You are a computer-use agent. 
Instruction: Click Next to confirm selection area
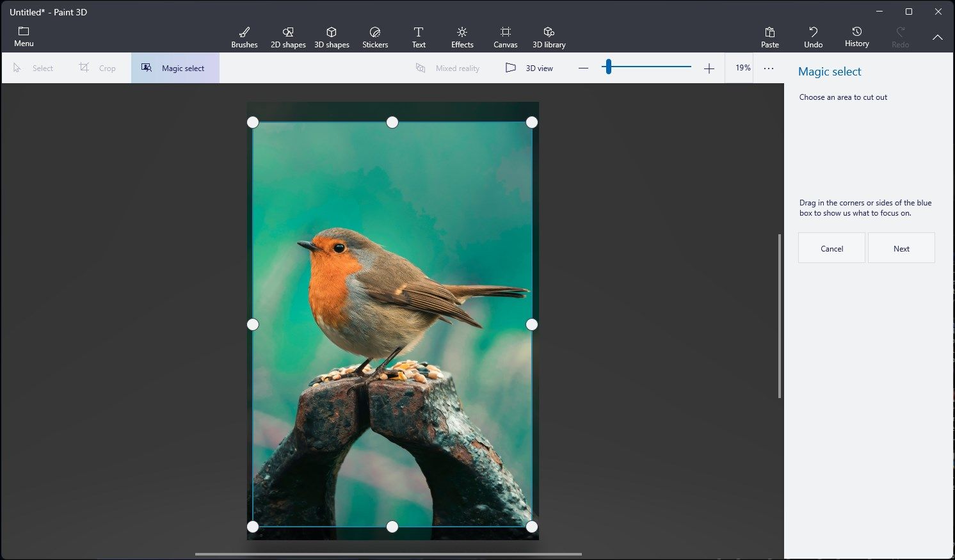pyautogui.click(x=901, y=248)
